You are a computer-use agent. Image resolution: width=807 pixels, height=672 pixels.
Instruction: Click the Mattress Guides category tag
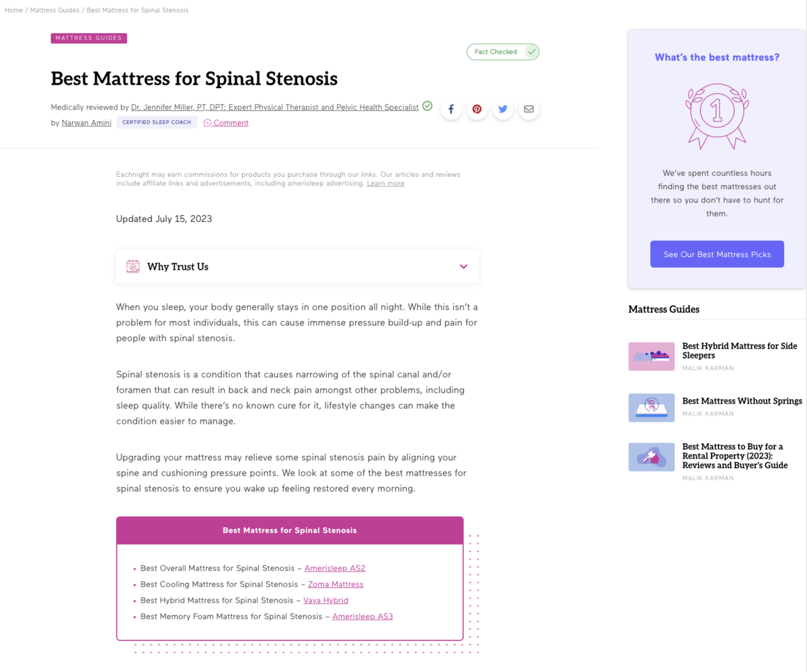89,38
